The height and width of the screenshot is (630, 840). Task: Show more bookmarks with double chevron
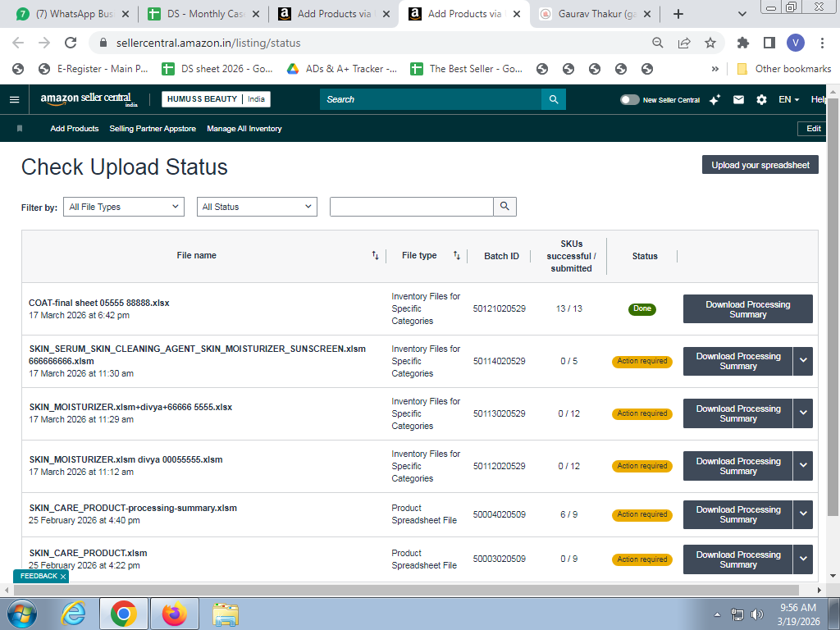(x=714, y=69)
